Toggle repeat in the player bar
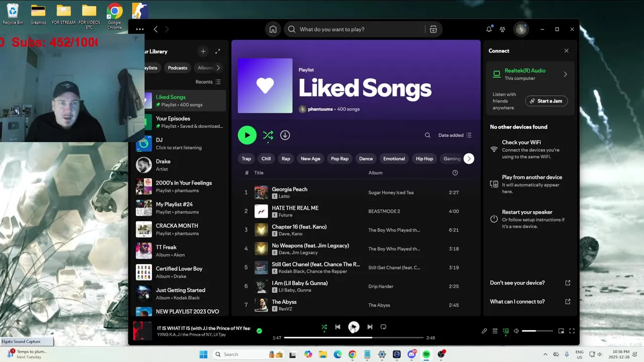The width and height of the screenshot is (644, 362). (383, 327)
